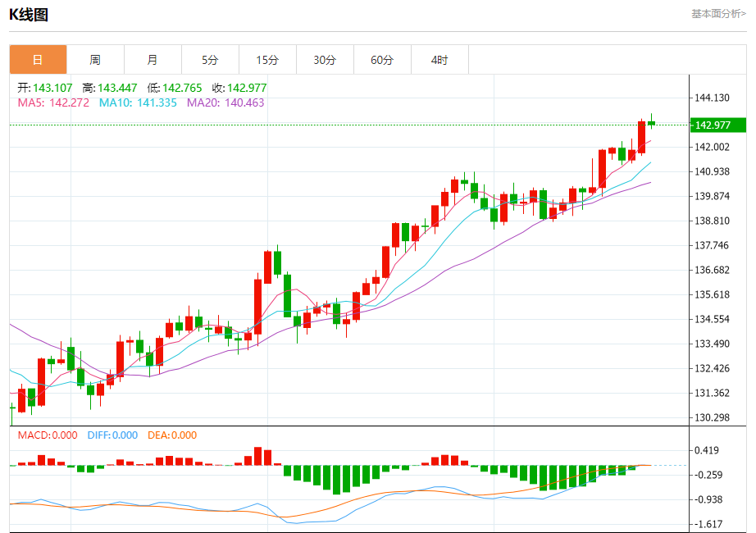
Task: Click the green 142.977 current price tag
Action: click(x=718, y=125)
